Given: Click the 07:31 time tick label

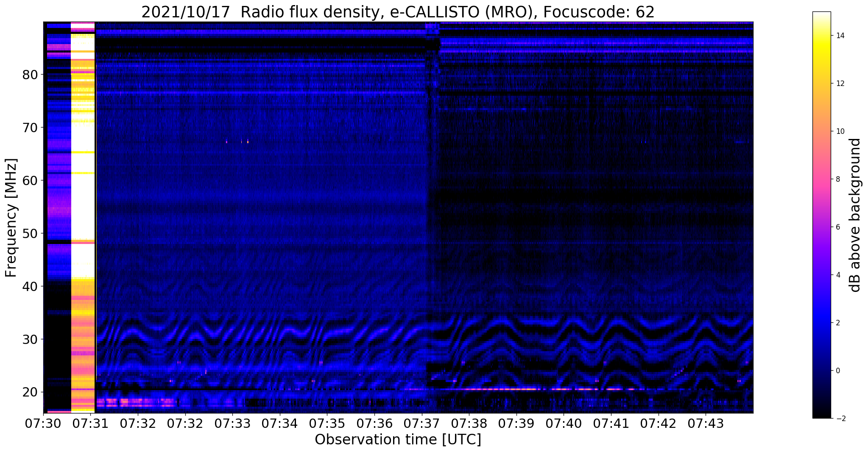Looking at the screenshot, I should point(90,423).
